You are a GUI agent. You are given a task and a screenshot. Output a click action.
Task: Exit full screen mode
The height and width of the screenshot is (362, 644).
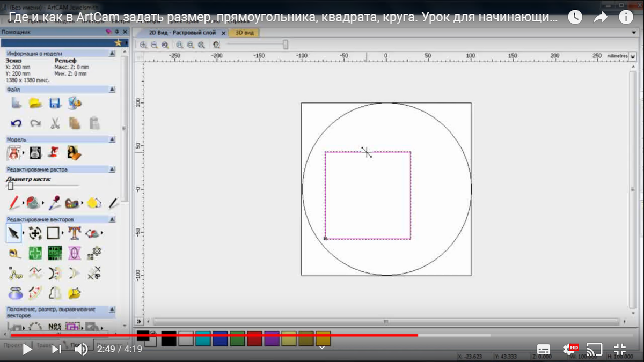click(619, 350)
